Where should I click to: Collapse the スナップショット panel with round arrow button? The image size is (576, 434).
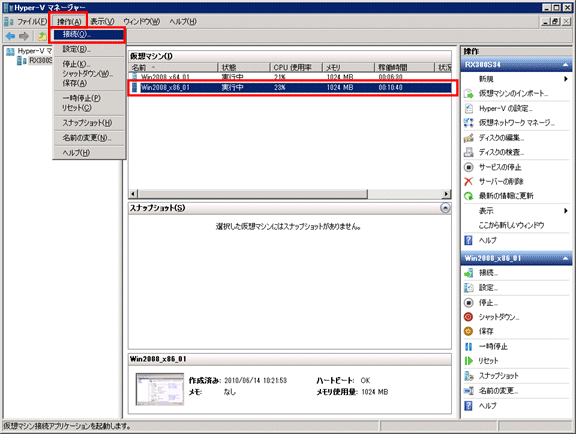click(445, 208)
